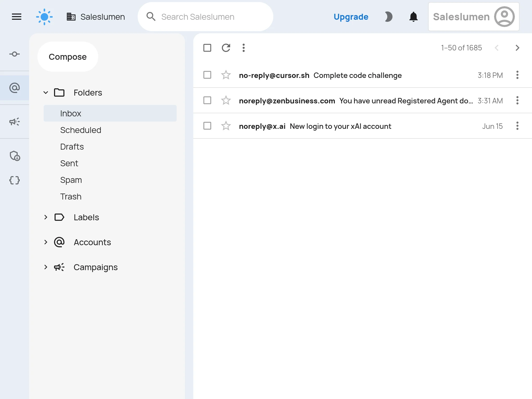
Task: Click the Upgrade link
Action: coord(351,17)
